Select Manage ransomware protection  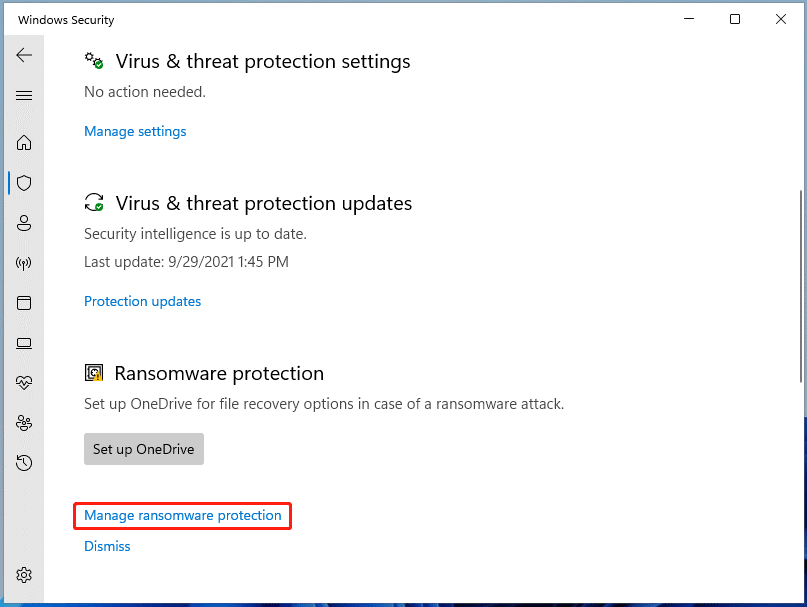pyautogui.click(x=182, y=515)
